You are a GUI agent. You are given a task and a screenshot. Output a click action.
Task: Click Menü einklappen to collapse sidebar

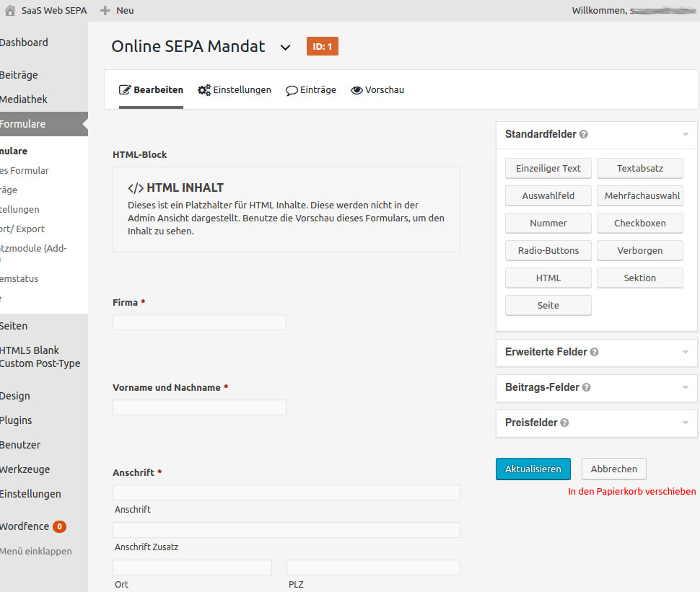(35, 552)
